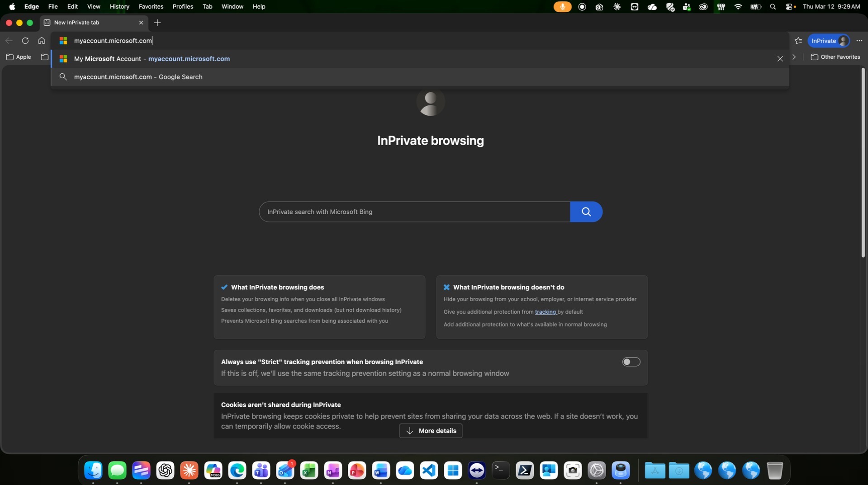Click the InPrivate profile button
868x485 pixels.
point(829,41)
